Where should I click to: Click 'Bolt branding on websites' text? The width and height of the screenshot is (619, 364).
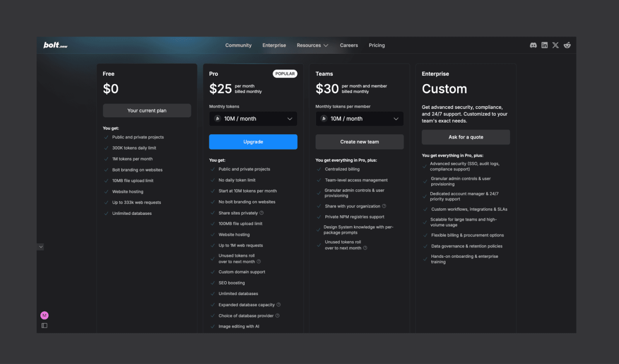[137, 170]
